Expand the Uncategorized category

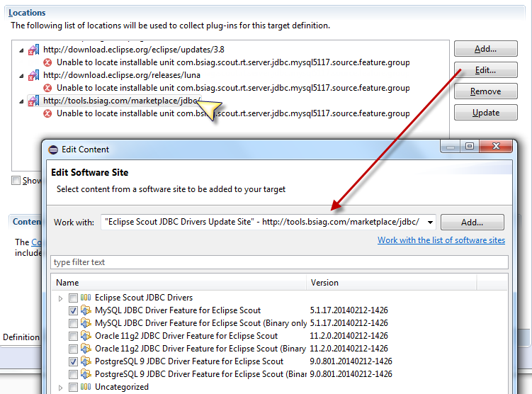coord(60,388)
